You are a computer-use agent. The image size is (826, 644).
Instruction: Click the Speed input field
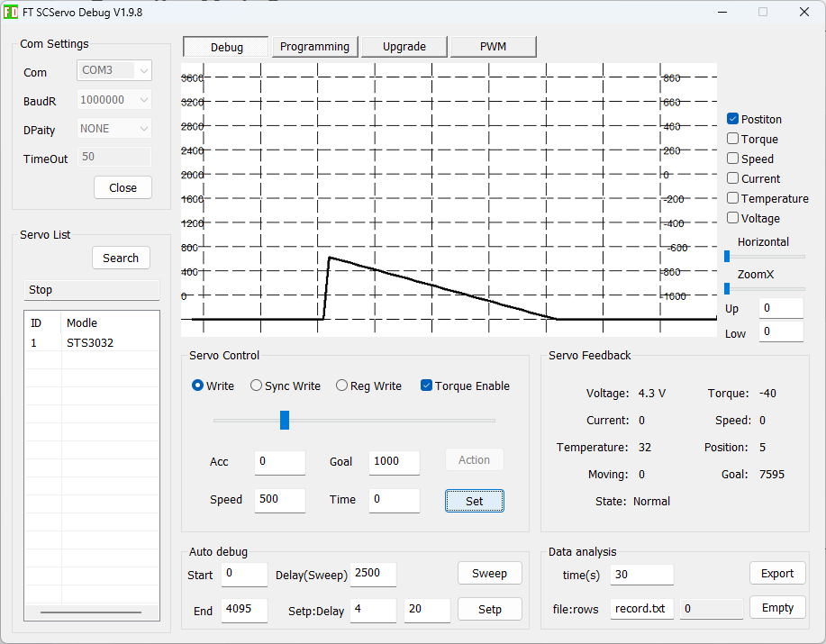tap(280, 500)
